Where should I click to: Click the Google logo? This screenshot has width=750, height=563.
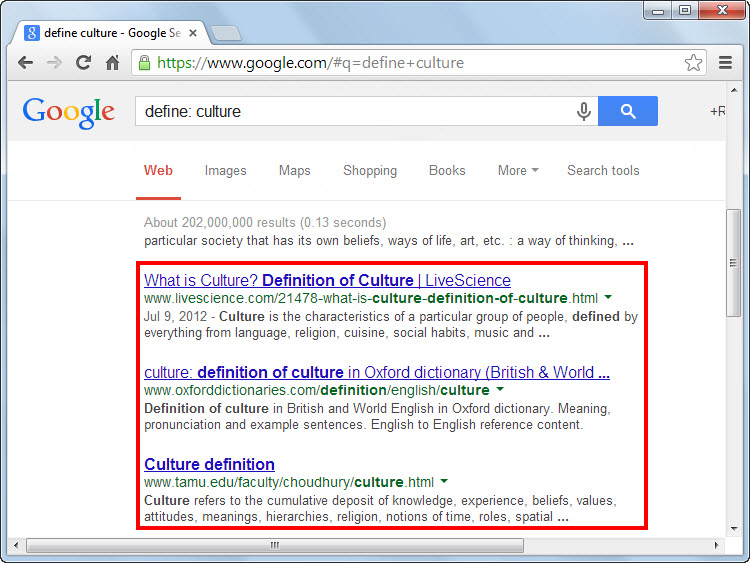pos(68,112)
